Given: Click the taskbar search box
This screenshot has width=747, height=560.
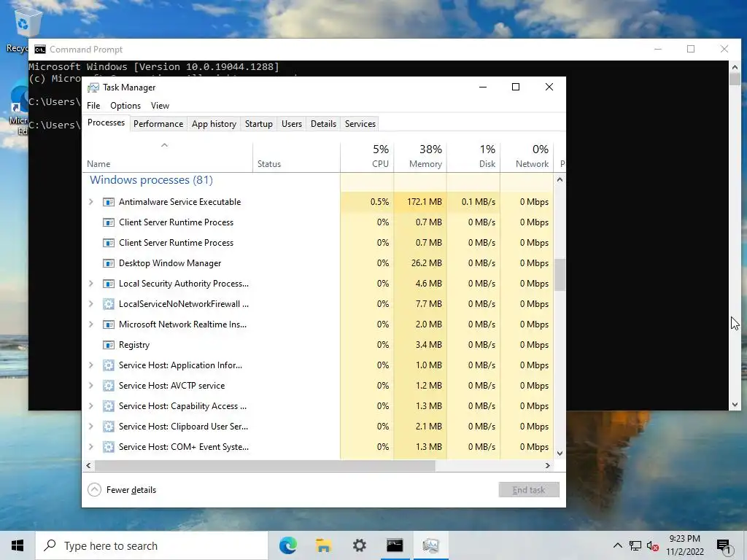Looking at the screenshot, I should point(152,545).
